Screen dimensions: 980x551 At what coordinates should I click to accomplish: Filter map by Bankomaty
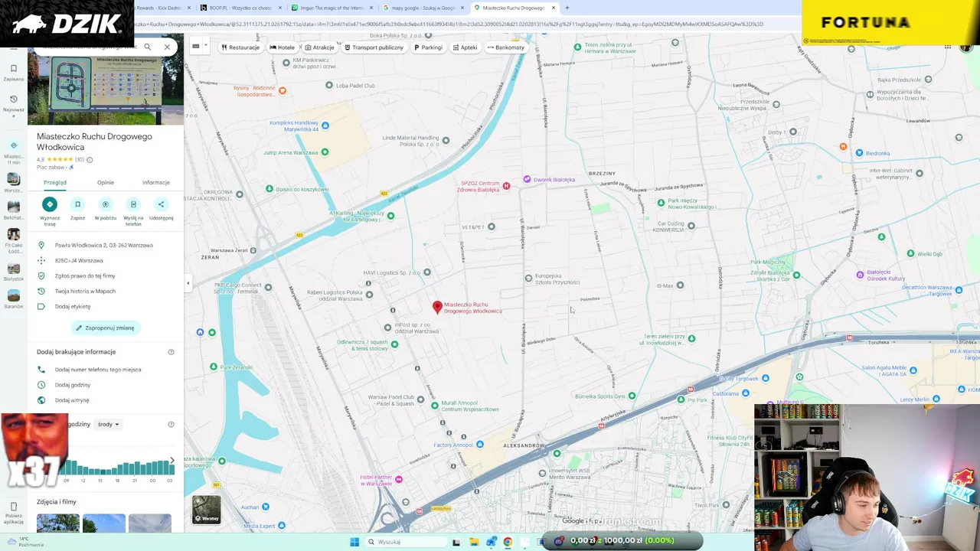click(x=506, y=47)
